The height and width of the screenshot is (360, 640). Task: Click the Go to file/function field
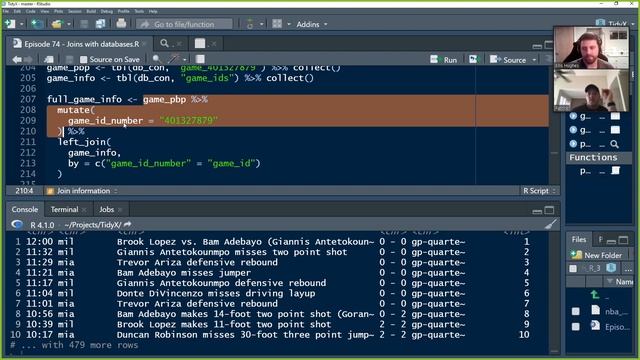tap(184, 24)
